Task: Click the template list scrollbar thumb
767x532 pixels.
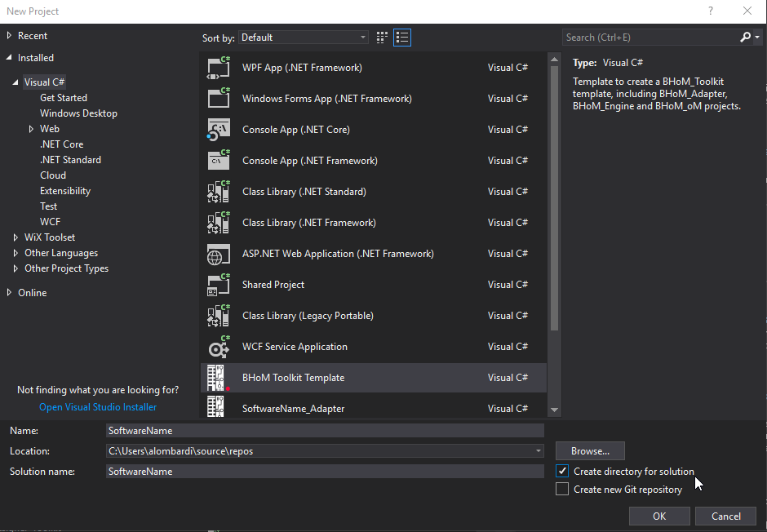Action: [554, 198]
